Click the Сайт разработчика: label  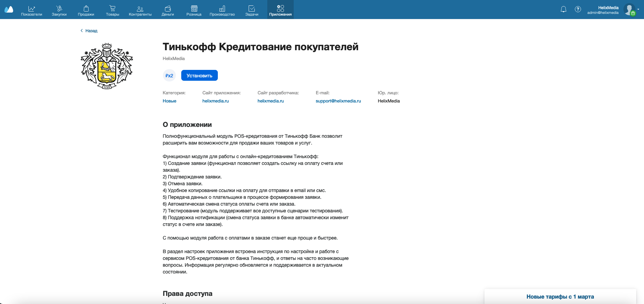[x=278, y=93]
